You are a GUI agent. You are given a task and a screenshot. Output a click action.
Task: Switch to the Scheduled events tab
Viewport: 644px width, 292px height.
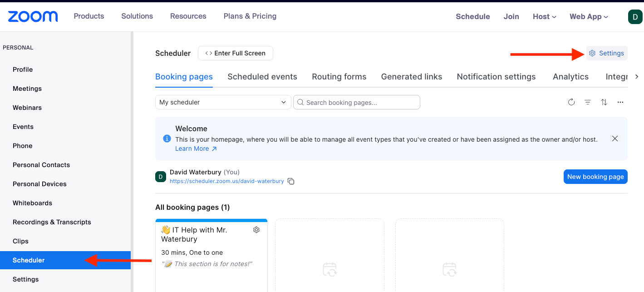[x=262, y=77]
